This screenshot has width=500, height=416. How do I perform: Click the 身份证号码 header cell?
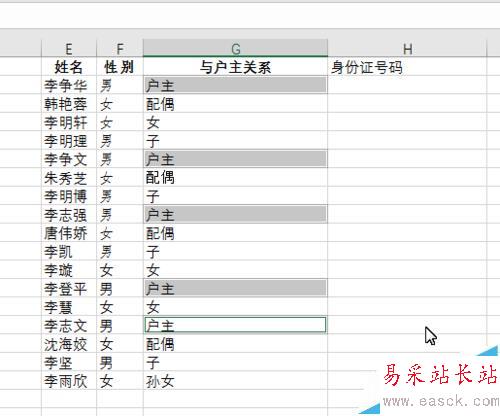pos(407,67)
